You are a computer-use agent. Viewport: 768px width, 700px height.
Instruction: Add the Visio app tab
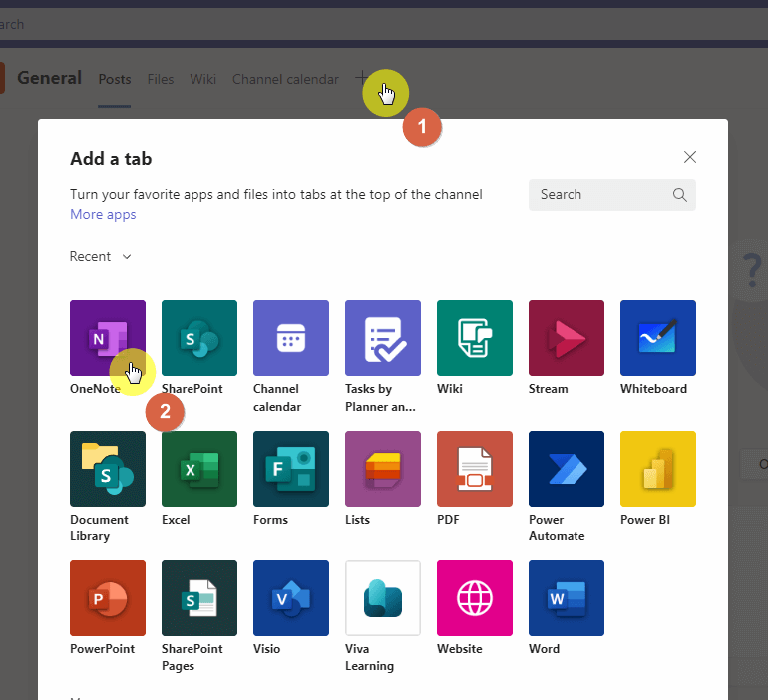point(291,598)
